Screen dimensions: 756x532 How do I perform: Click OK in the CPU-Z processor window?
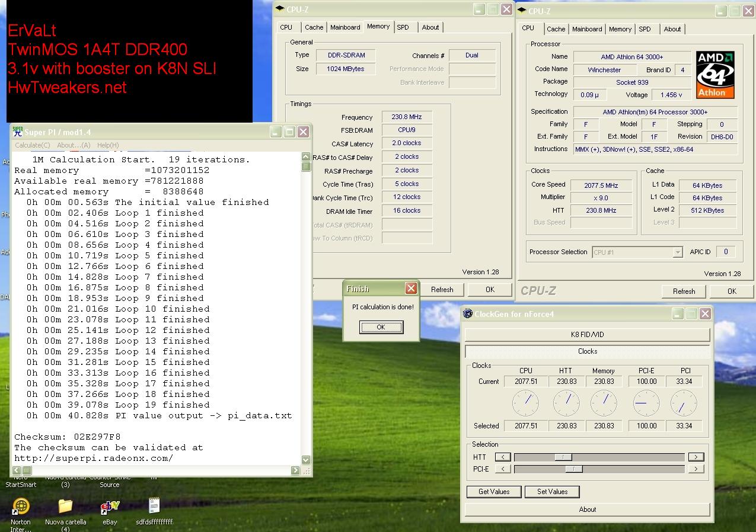[732, 291]
